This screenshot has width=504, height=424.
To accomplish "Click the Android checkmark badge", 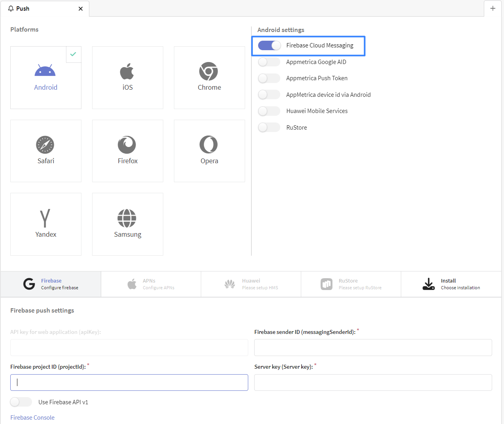I will 74,55.
